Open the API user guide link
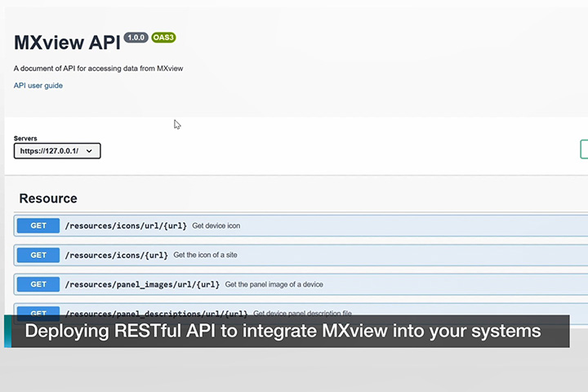Screen dimensions: 588x392 coord(38,86)
